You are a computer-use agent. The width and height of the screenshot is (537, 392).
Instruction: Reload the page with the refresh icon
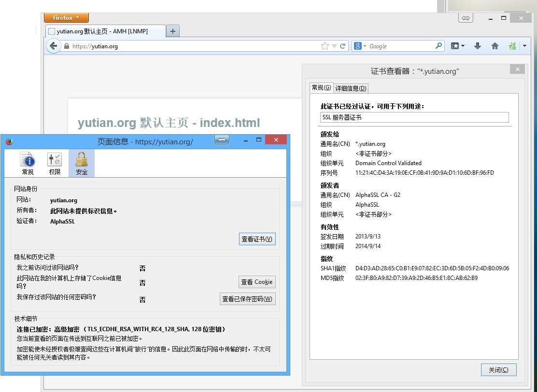[343, 46]
